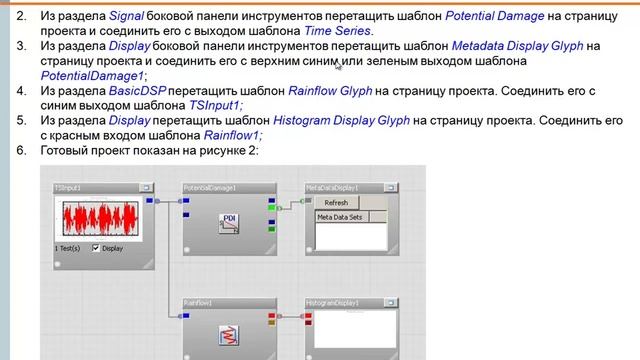Click the white plot area of HistogramDisplay1

[x=355, y=330]
